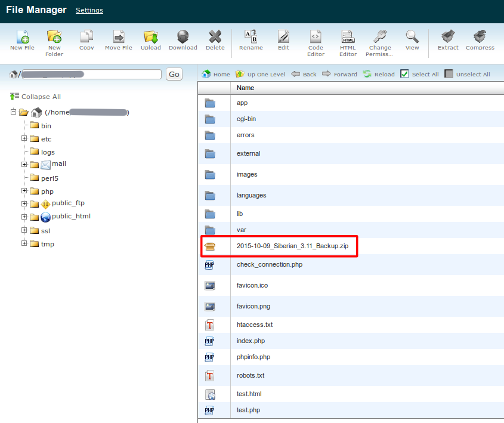Screen dimensions: 504x423
Task: Expand the public_ftp folder node
Action: click(x=24, y=204)
